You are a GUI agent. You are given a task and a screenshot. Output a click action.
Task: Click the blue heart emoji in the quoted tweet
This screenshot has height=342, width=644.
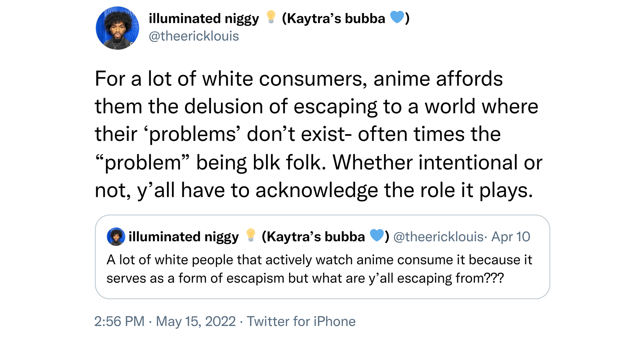tap(377, 235)
